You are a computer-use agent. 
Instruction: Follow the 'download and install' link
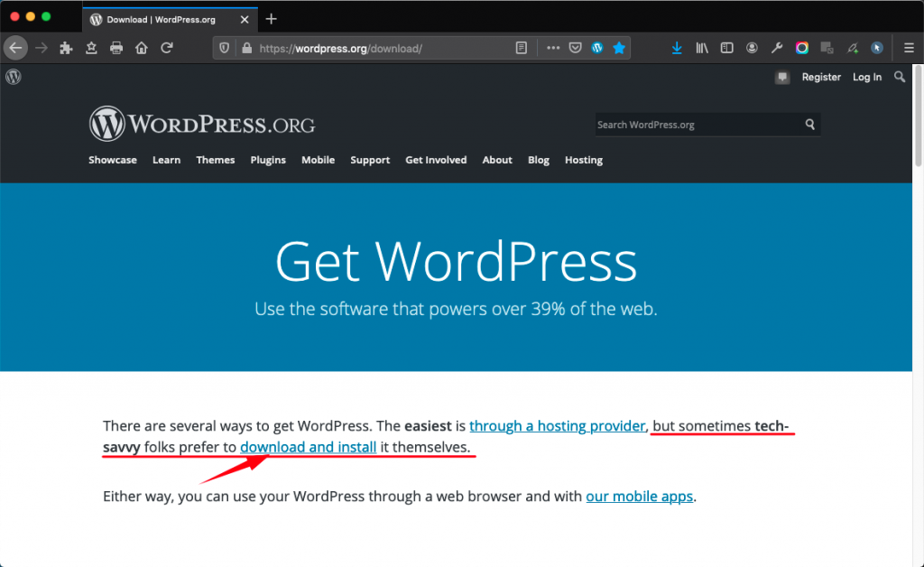pyautogui.click(x=309, y=447)
